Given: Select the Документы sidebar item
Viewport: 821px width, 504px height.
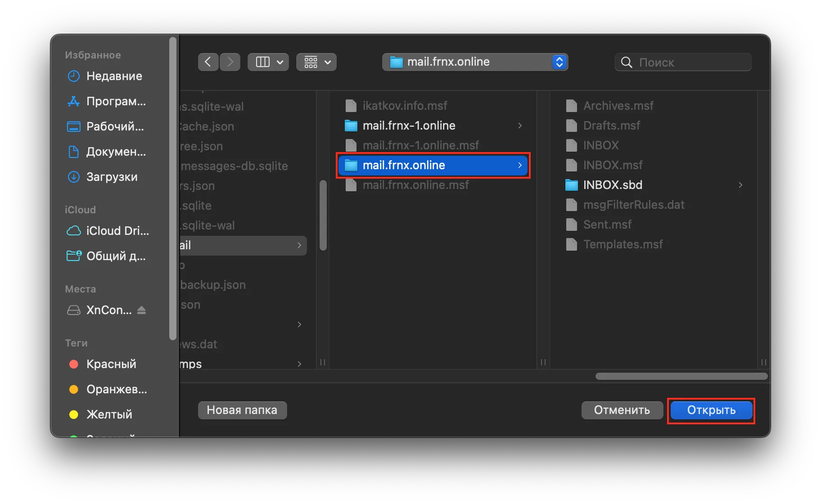Looking at the screenshot, I should tap(116, 152).
